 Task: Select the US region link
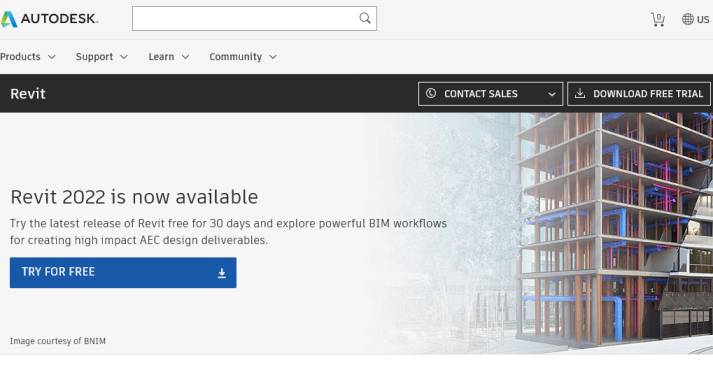coord(703,20)
